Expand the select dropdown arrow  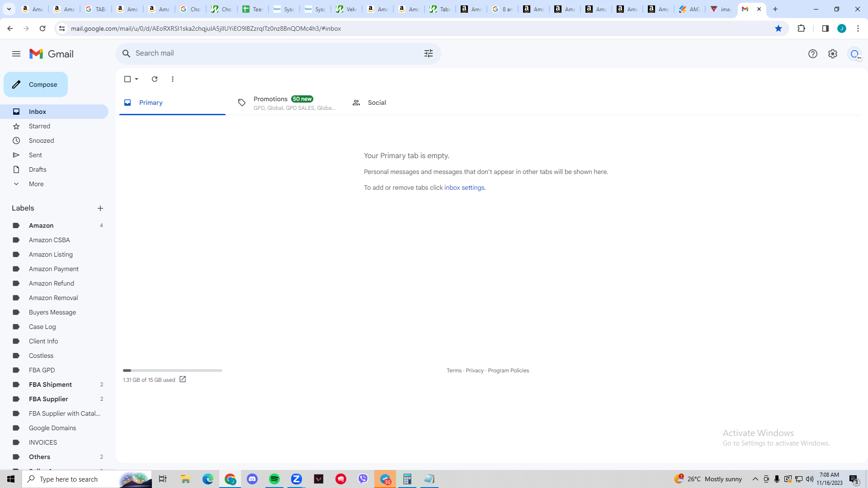[x=137, y=79]
